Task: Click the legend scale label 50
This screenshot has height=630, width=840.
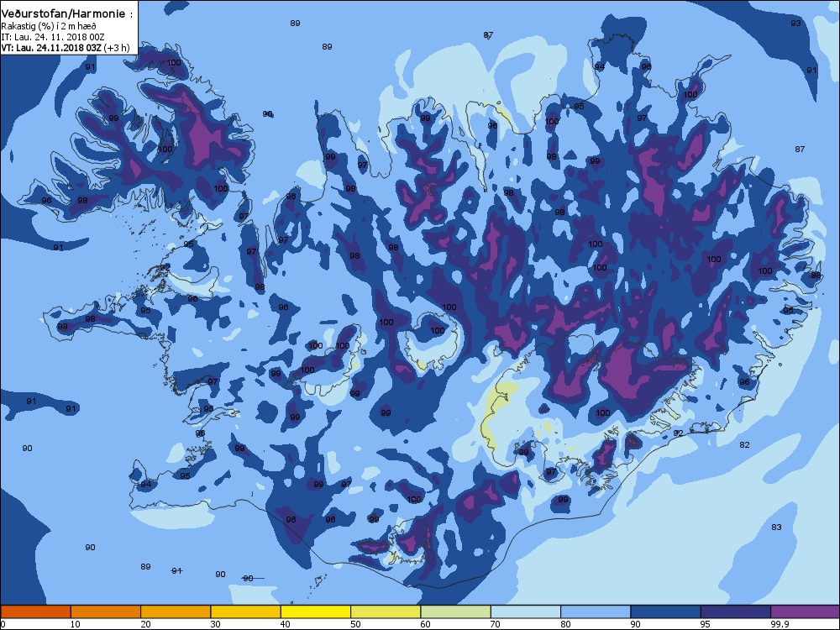Action: [355, 624]
